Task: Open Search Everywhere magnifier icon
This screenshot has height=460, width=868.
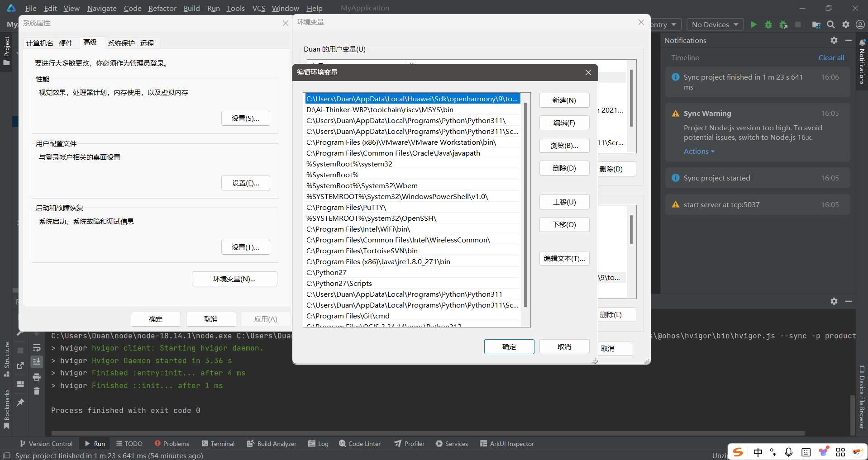Action: 831,24
